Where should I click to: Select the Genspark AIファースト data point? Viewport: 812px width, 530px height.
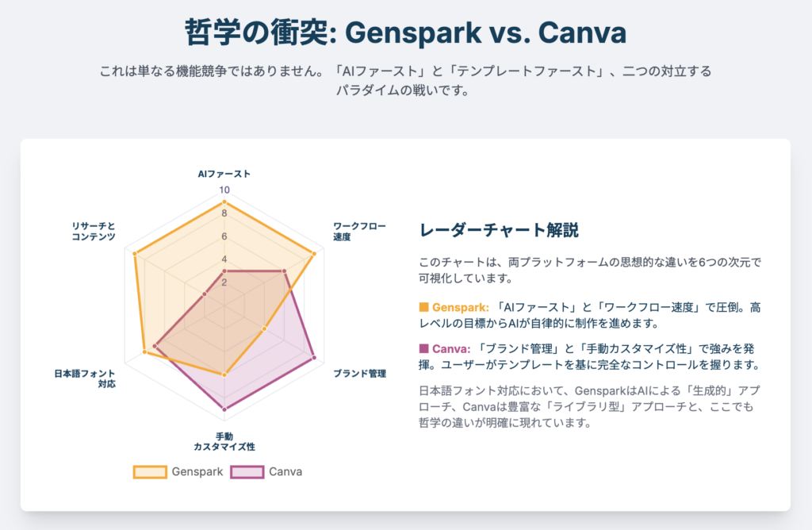(224, 202)
